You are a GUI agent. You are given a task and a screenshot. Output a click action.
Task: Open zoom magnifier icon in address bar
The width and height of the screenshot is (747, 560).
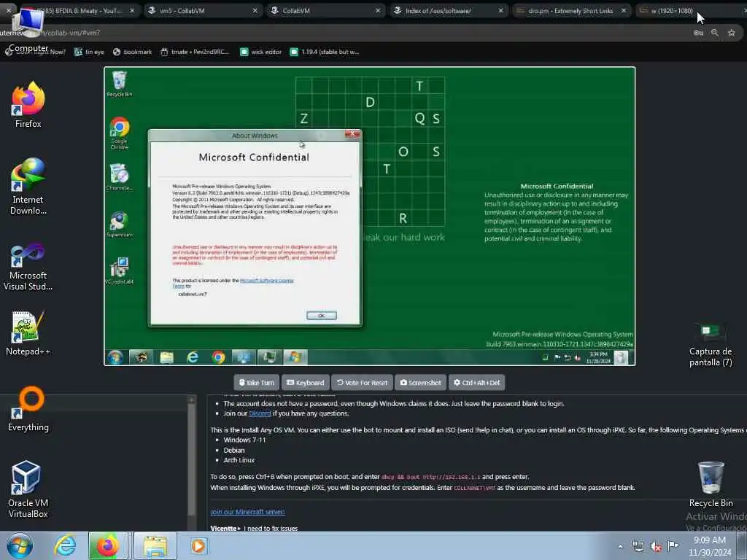[715, 32]
